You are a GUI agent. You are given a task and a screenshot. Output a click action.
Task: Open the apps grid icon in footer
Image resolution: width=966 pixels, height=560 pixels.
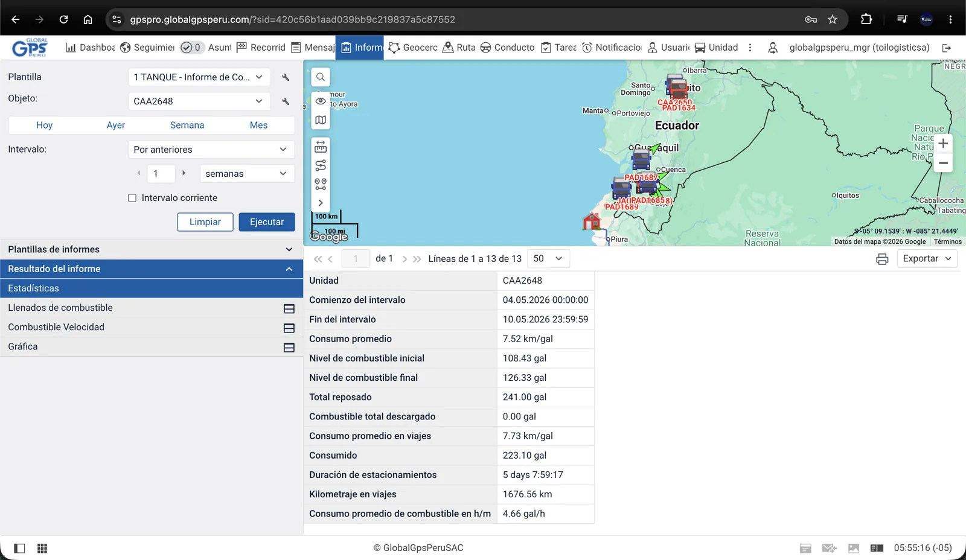[x=42, y=548]
